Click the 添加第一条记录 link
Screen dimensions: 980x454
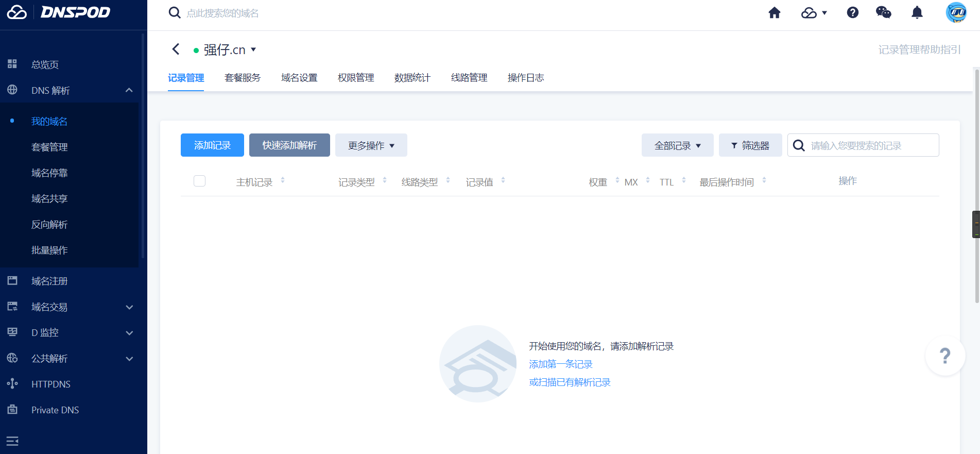coord(561,364)
